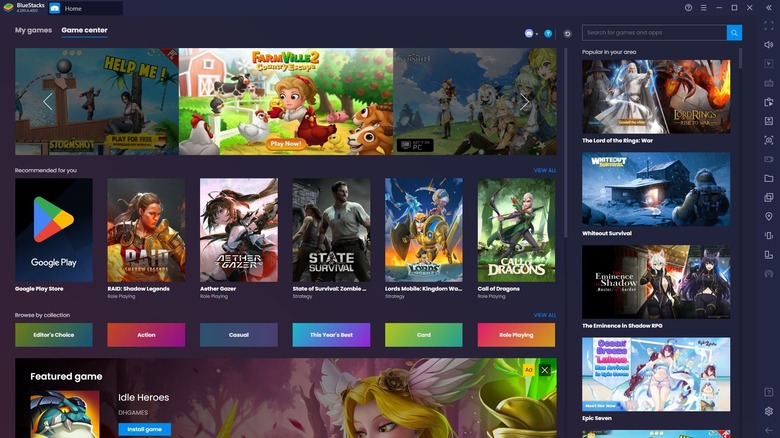Open keyboard controls icon in sidebar
Viewport: 780px width, 438px height.
tap(769, 83)
